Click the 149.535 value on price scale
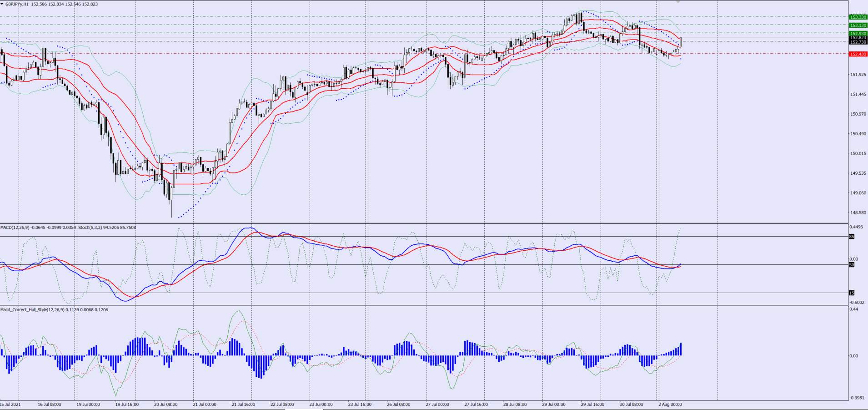This screenshot has width=868, height=410. click(x=858, y=173)
